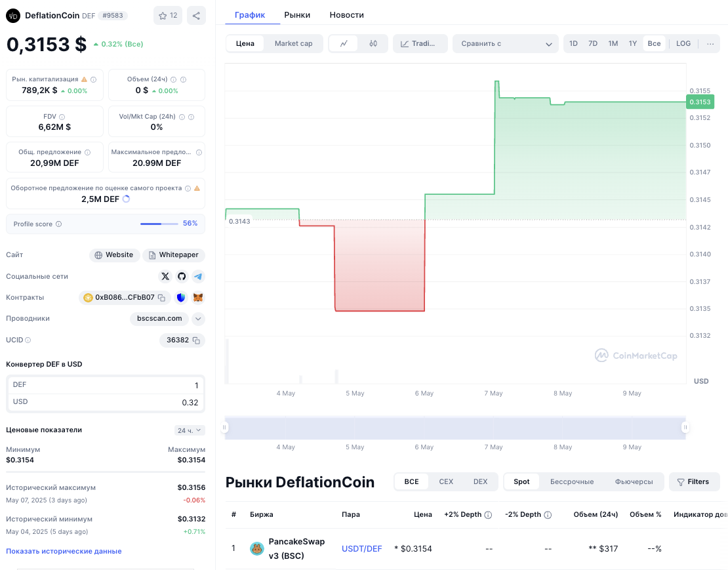Select the Цена chart toggle
Image resolution: width=728 pixels, height=570 pixels.
pyautogui.click(x=245, y=44)
